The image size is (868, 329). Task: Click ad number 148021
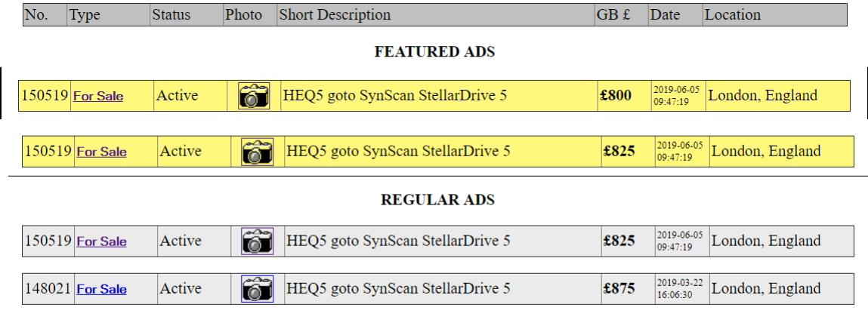pos(48,289)
